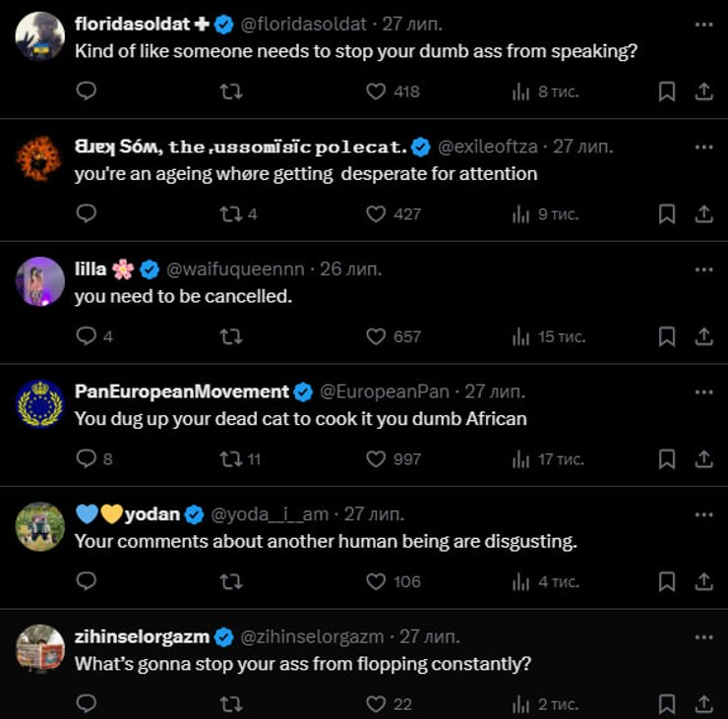
Task: View analytics for PanEuropeanMovement's tweet
Action: click(521, 459)
